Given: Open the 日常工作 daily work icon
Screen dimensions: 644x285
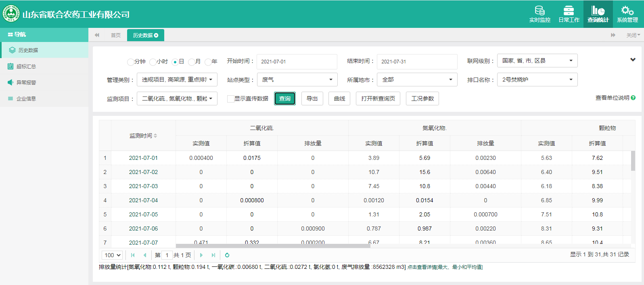Looking at the screenshot, I should click(x=569, y=11).
